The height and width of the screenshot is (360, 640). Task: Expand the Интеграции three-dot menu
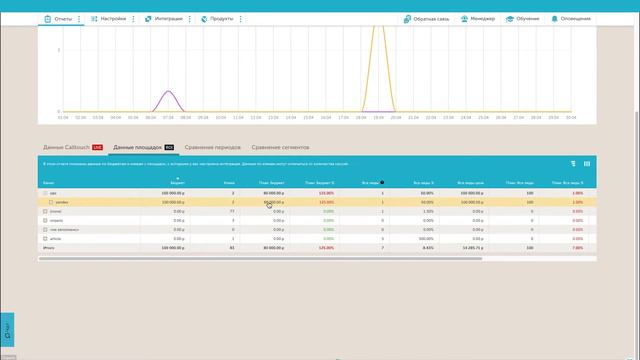tap(189, 19)
